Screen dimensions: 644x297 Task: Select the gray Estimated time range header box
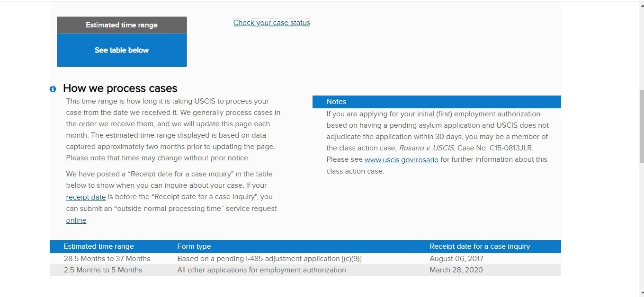coord(122,25)
